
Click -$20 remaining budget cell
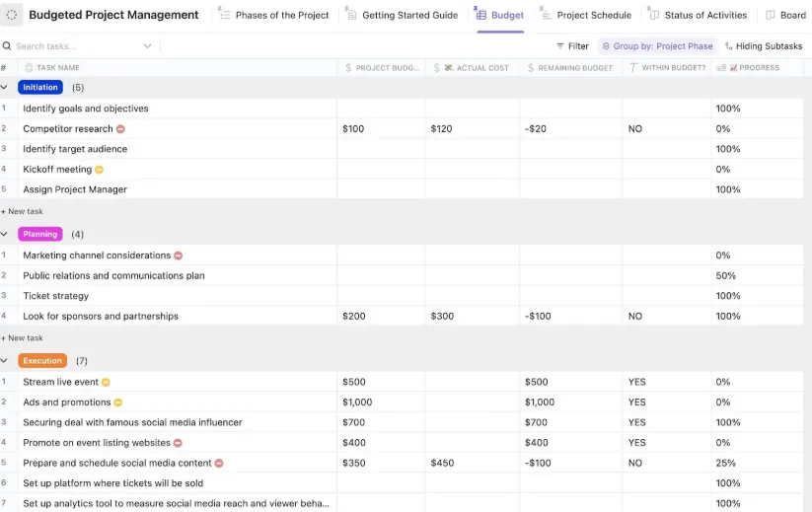coord(536,129)
